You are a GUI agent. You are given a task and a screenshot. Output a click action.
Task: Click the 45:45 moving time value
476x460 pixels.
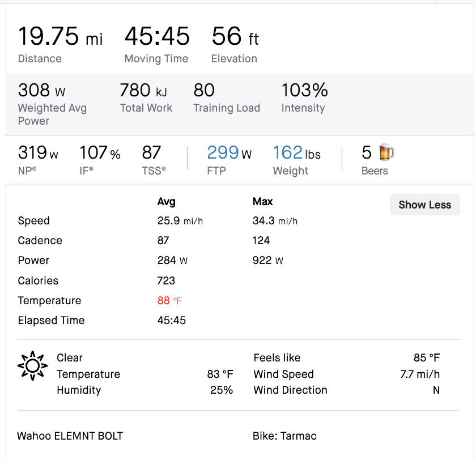(157, 37)
